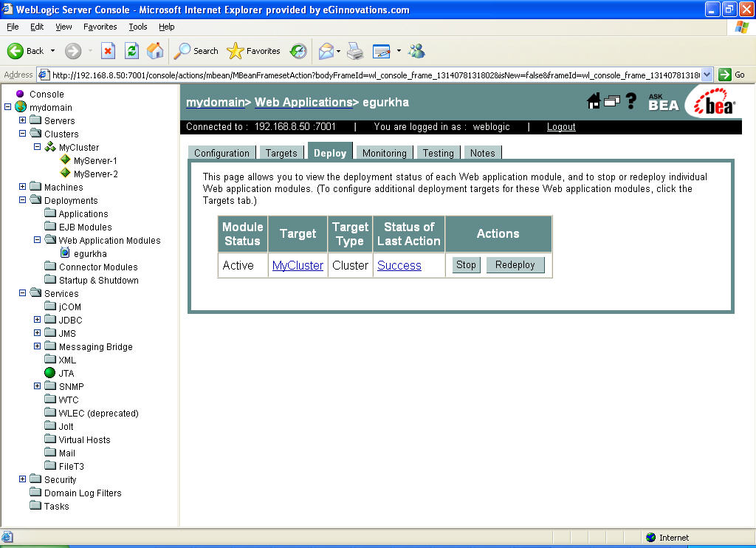Click the green JTA circle icon
Image resolution: width=756 pixels, height=548 pixels.
click(x=49, y=372)
